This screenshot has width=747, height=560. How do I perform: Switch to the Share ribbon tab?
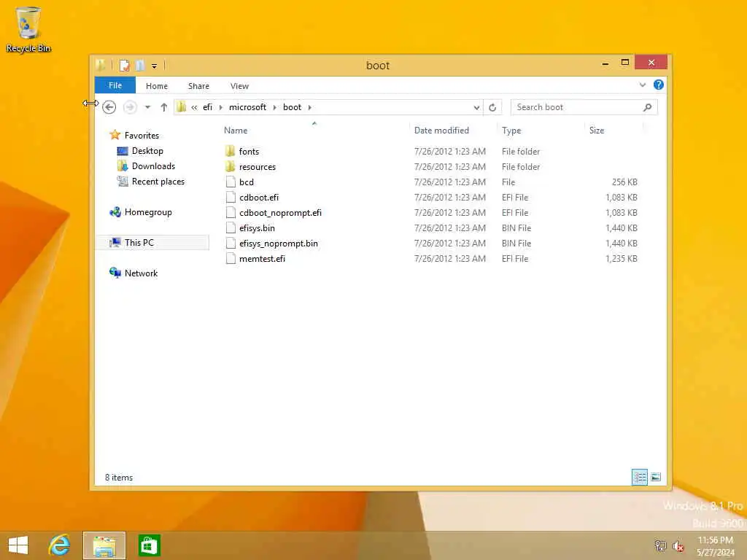(x=198, y=86)
